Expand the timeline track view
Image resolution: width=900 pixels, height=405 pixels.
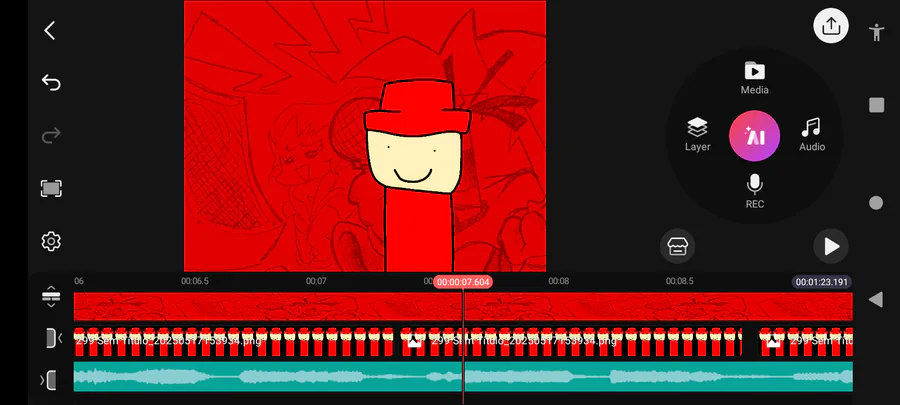(x=51, y=297)
